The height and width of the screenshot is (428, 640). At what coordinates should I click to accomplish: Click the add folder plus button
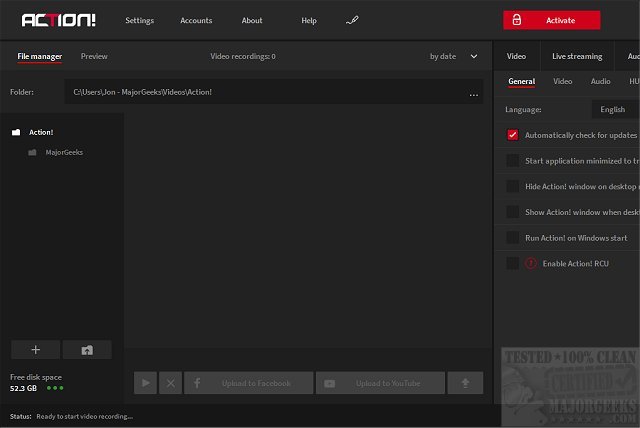coord(35,350)
